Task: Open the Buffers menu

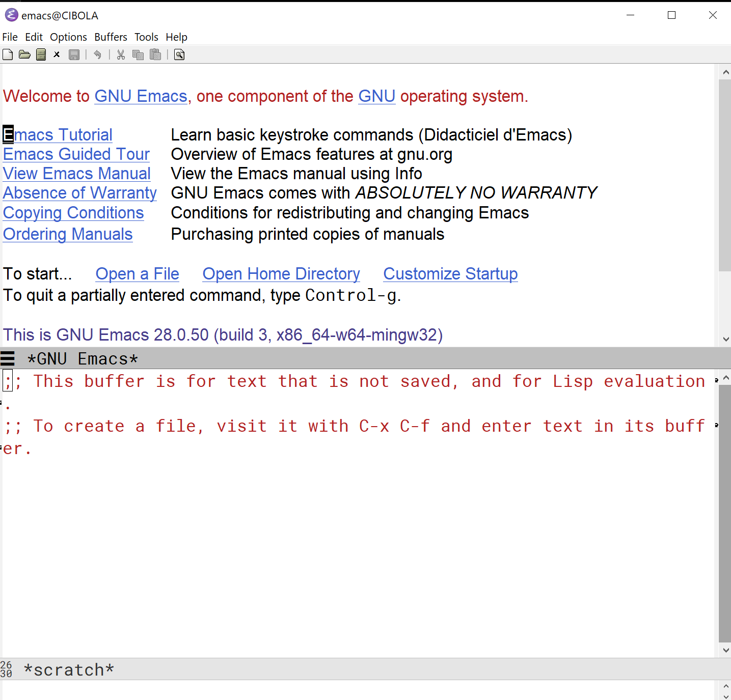Action: pos(111,37)
